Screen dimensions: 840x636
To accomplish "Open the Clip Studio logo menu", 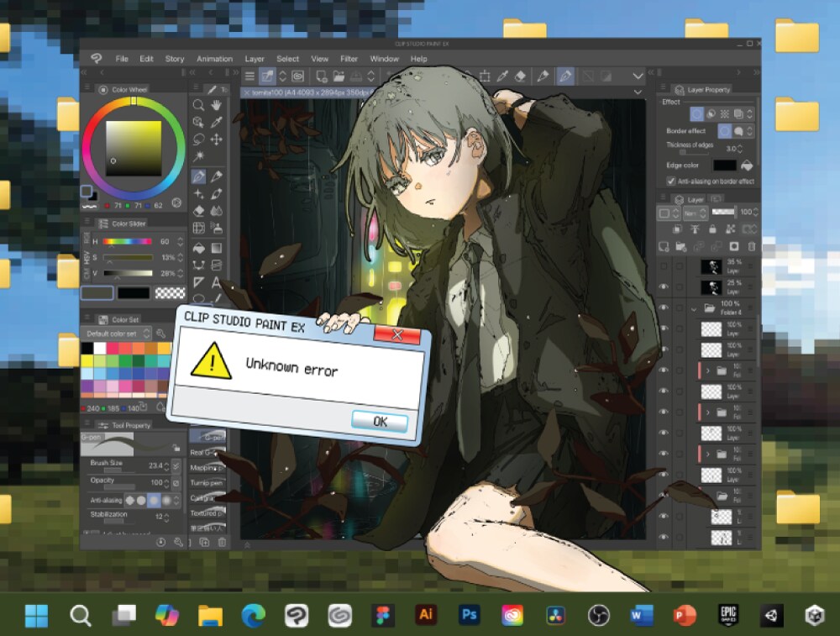I will pos(97,59).
